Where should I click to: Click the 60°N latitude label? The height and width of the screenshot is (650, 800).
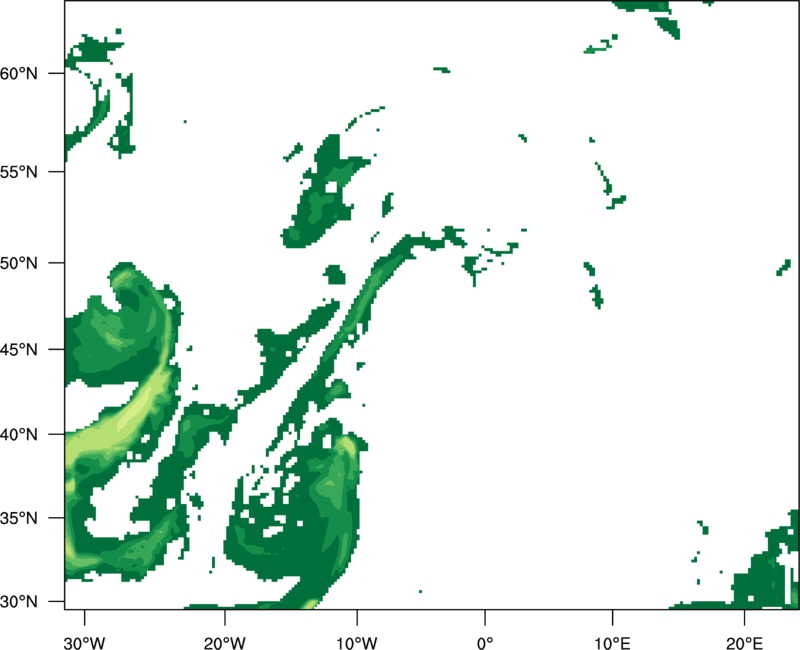pos(19,73)
